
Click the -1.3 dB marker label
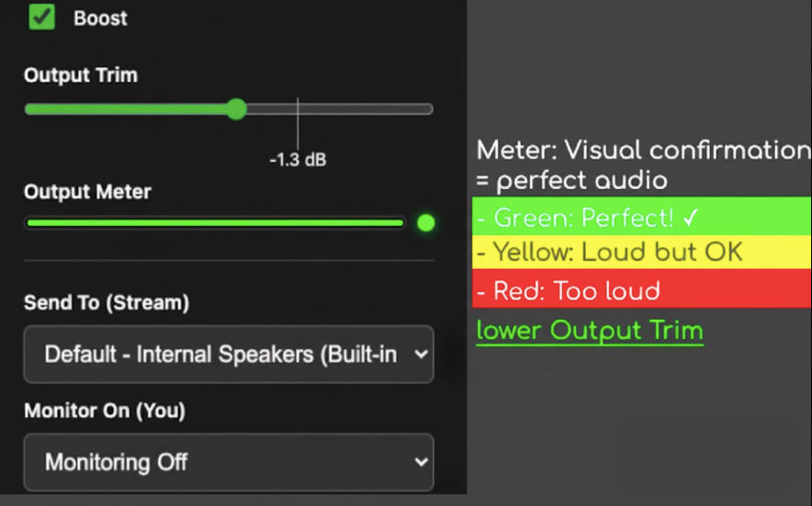click(298, 160)
